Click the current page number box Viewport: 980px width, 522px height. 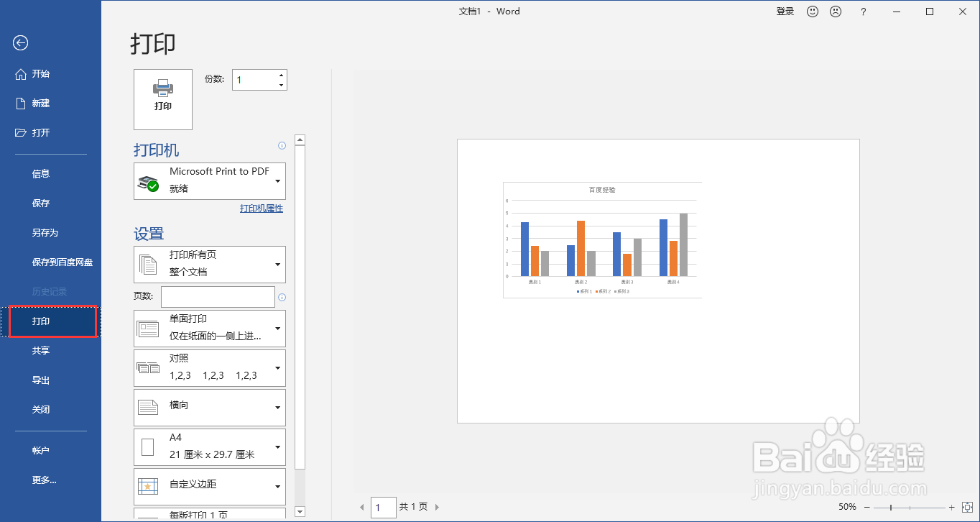384,508
